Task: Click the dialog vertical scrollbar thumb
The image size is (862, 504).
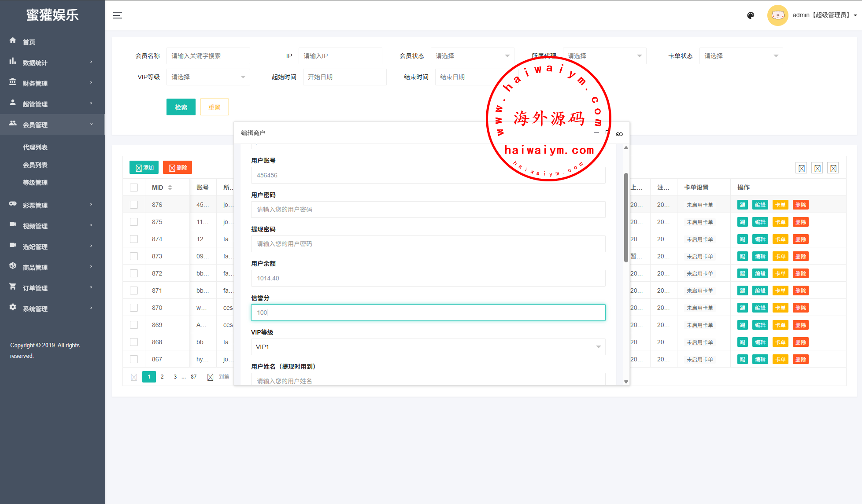Action: pyautogui.click(x=626, y=217)
